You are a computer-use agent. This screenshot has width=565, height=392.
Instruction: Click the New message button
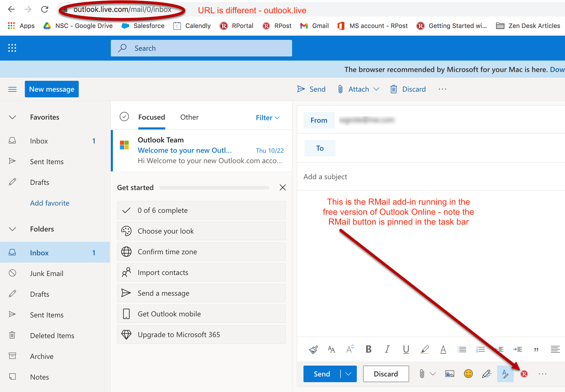point(52,89)
